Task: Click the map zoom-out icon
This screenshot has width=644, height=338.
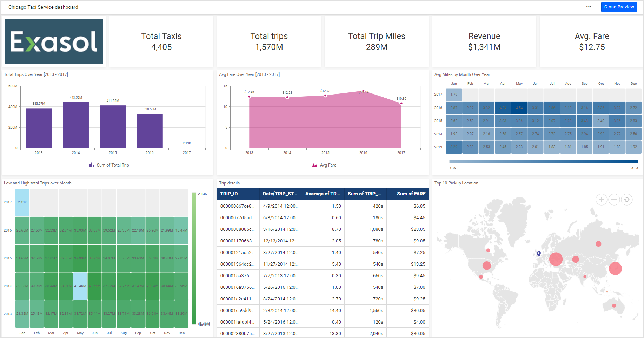Action: [614, 199]
